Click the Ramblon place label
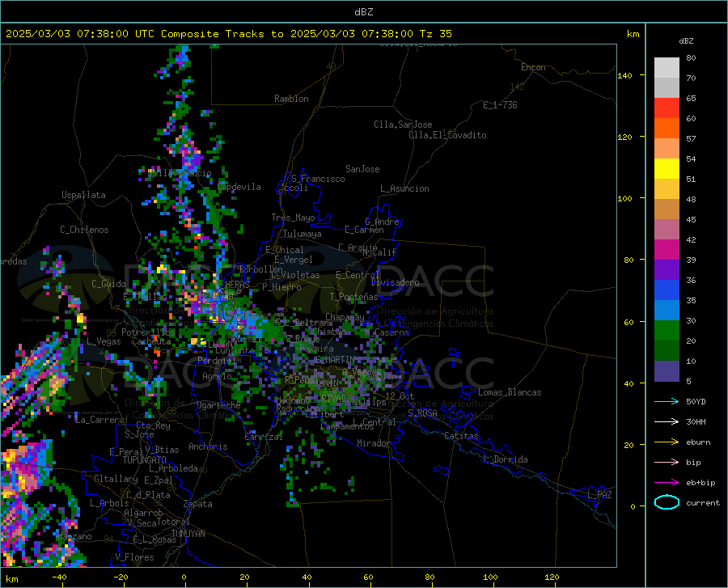The height and width of the screenshot is (588, 728). pos(291,99)
